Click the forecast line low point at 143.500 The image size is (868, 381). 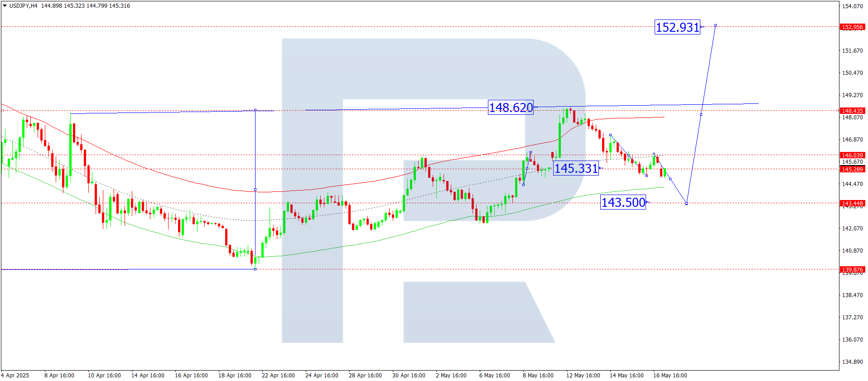[686, 204]
